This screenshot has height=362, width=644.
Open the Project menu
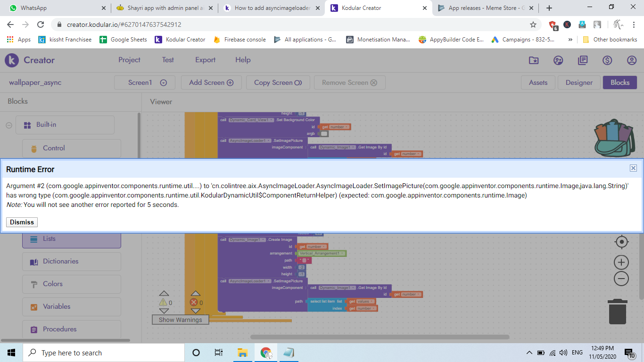[129, 60]
